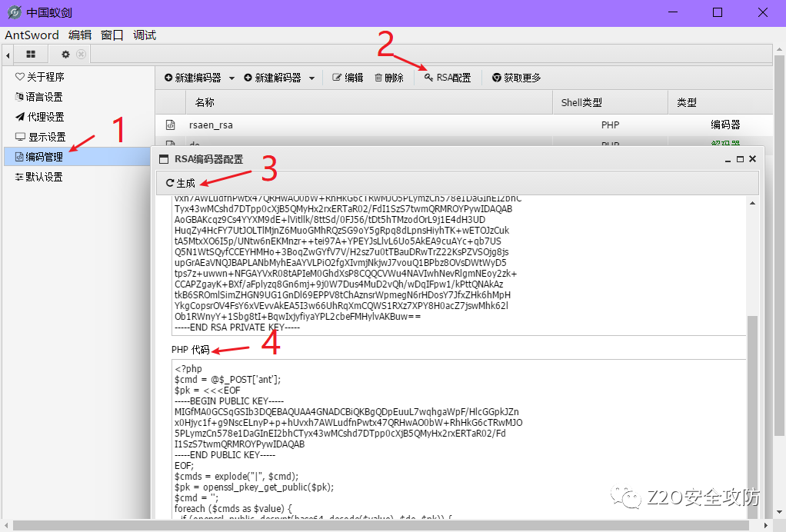
Task: Click the main window scrollbar down arrow
Action: click(779, 512)
